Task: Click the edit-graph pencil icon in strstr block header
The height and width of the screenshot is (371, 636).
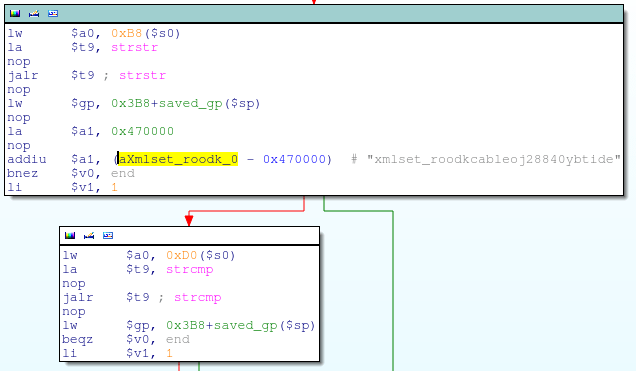Action: [34, 14]
